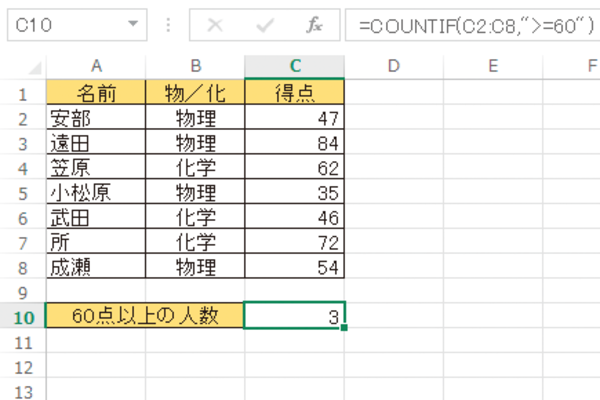Click the score cell 47
This screenshot has height=400, width=600.
295,117
